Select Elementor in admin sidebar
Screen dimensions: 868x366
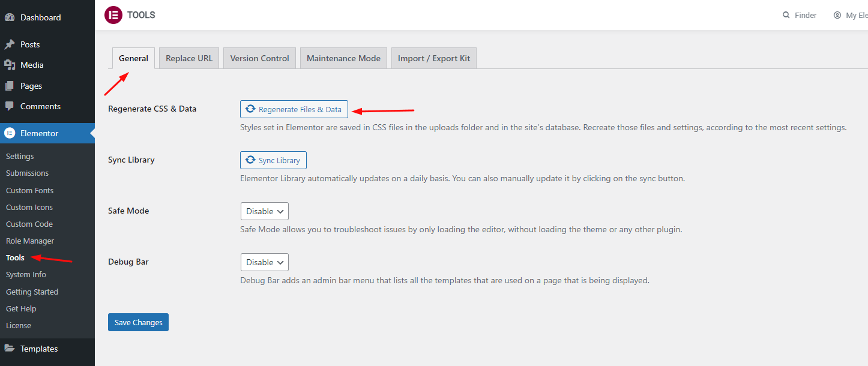pyautogui.click(x=47, y=133)
